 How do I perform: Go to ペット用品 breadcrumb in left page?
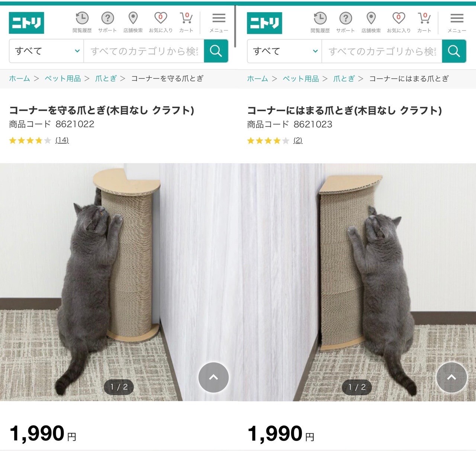click(63, 78)
